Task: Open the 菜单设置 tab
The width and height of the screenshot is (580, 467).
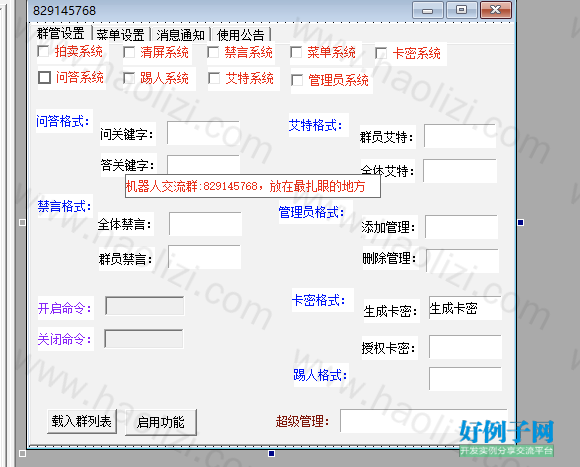Action: pyautogui.click(x=121, y=35)
